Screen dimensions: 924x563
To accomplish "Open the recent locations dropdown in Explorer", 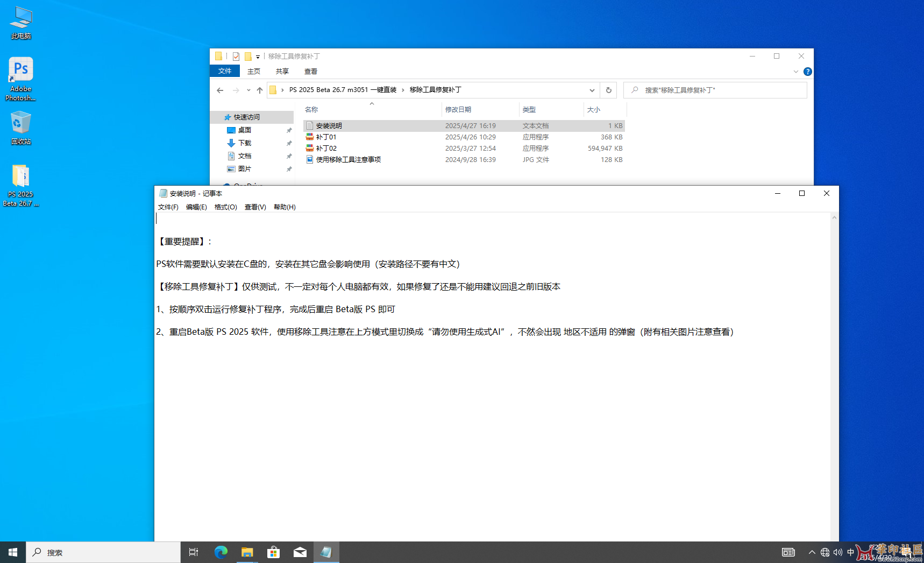I will point(248,90).
